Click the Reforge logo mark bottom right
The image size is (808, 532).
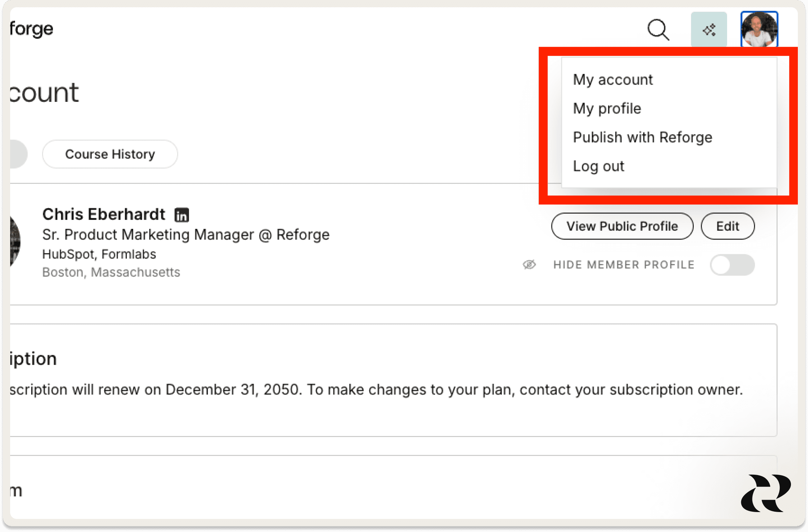(x=766, y=493)
